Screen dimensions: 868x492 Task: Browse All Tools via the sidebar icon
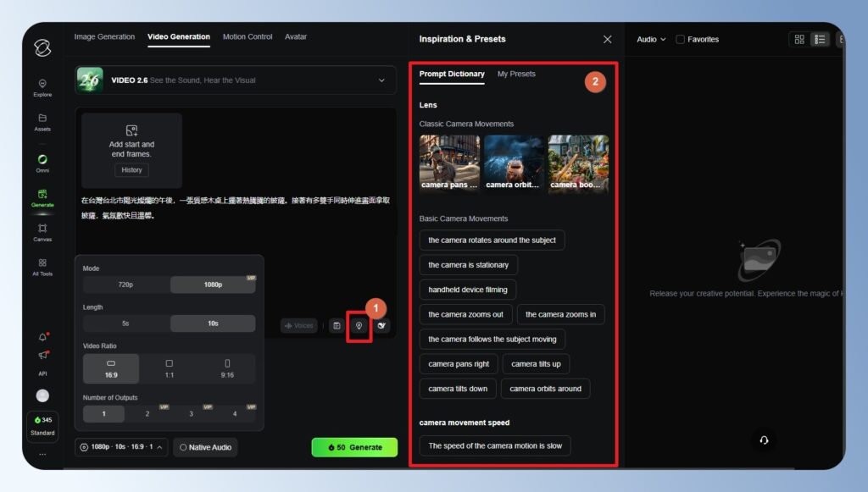42,268
